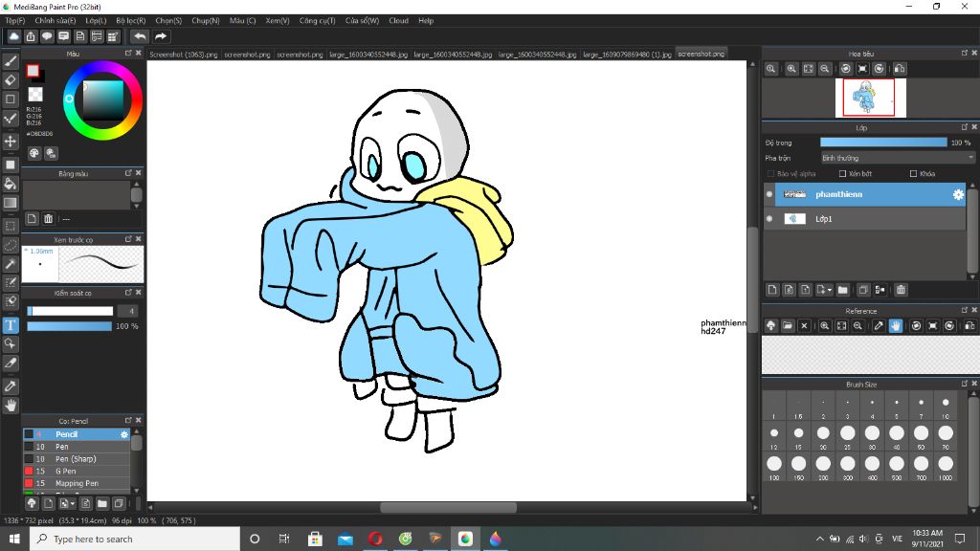Screen dimensions: 980x551
Task: Zoom in on the Navigator panel
Action: pyautogui.click(x=791, y=69)
